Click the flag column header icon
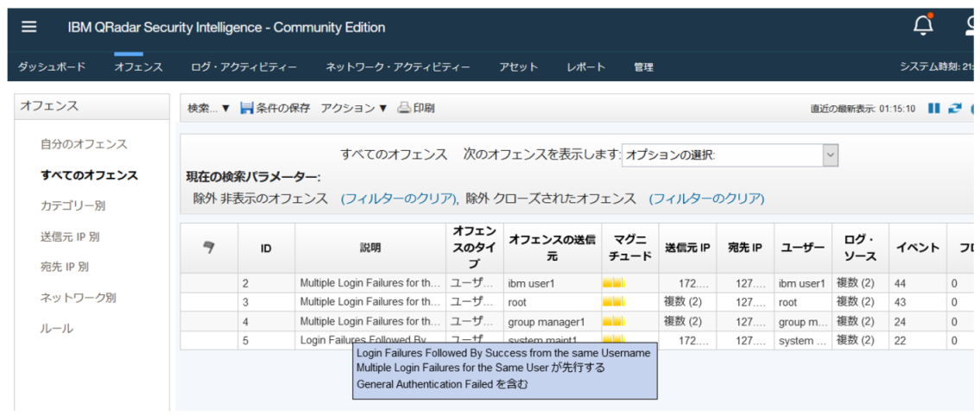The width and height of the screenshot is (980, 416). (209, 248)
